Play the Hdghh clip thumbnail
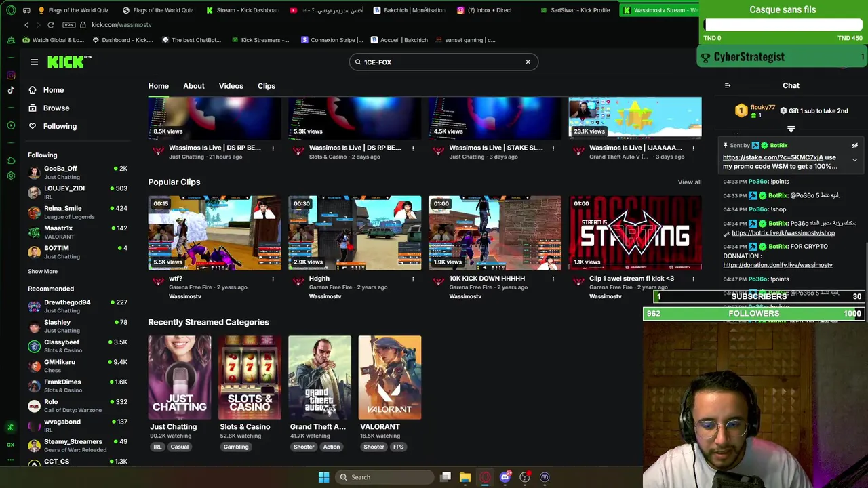868x488 pixels. tap(355, 232)
